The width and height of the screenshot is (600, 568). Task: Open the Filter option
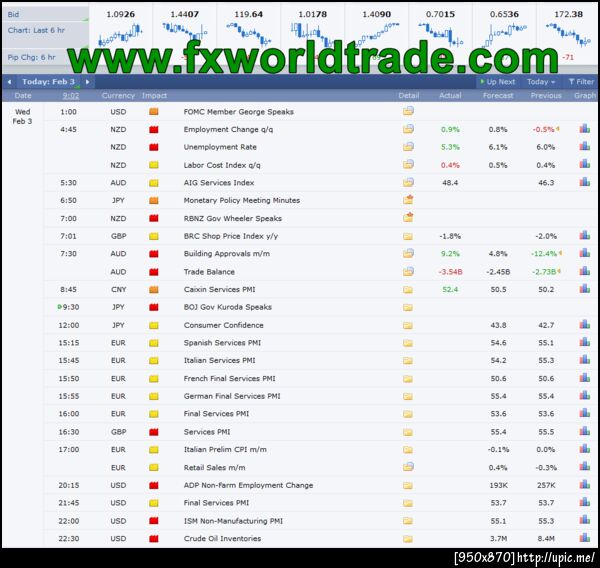(581, 82)
